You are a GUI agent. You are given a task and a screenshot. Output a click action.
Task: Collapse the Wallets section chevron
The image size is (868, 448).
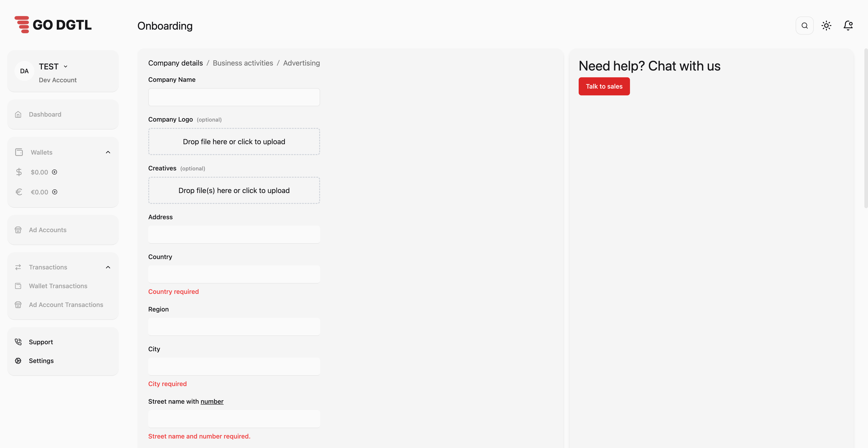[108, 152]
